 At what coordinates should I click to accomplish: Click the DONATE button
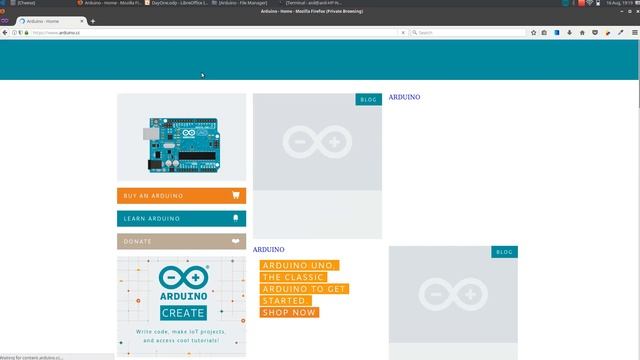pos(182,242)
